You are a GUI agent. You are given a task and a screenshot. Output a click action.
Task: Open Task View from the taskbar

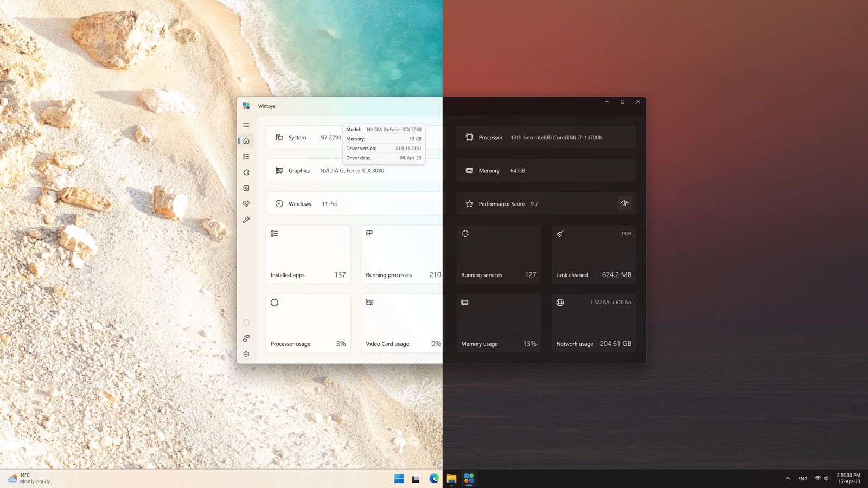416,478
